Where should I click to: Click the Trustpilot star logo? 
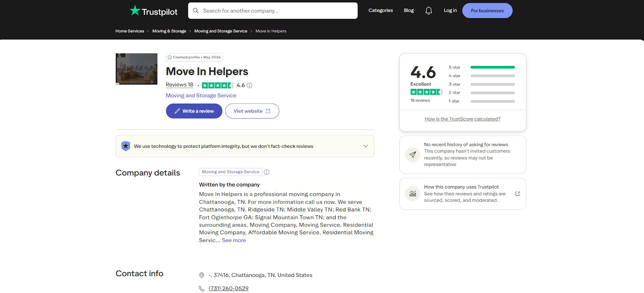135,10
